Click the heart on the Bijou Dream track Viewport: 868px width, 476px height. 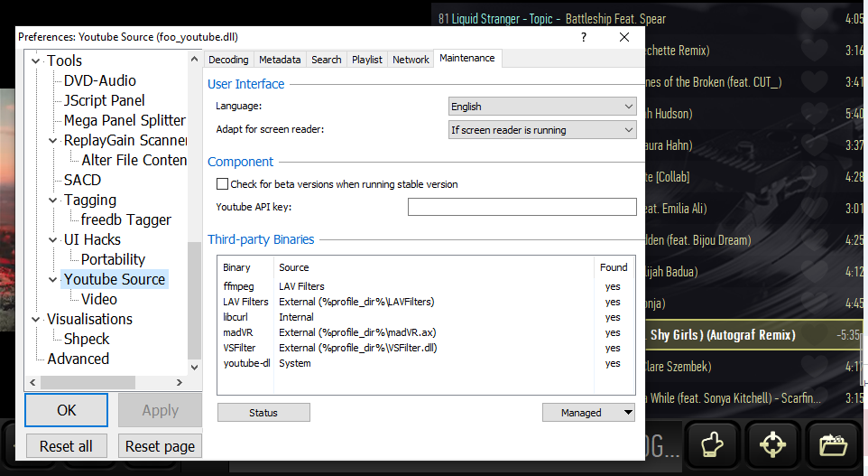(x=814, y=240)
